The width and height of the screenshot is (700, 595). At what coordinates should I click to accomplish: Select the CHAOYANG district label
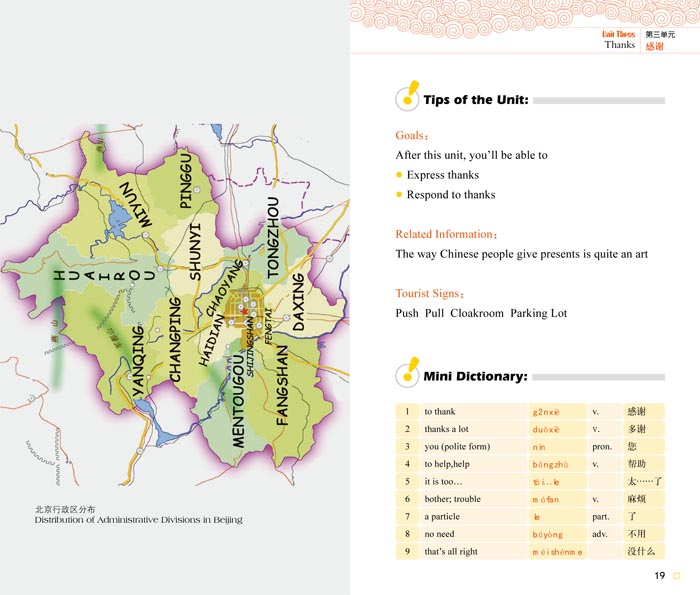point(225,288)
